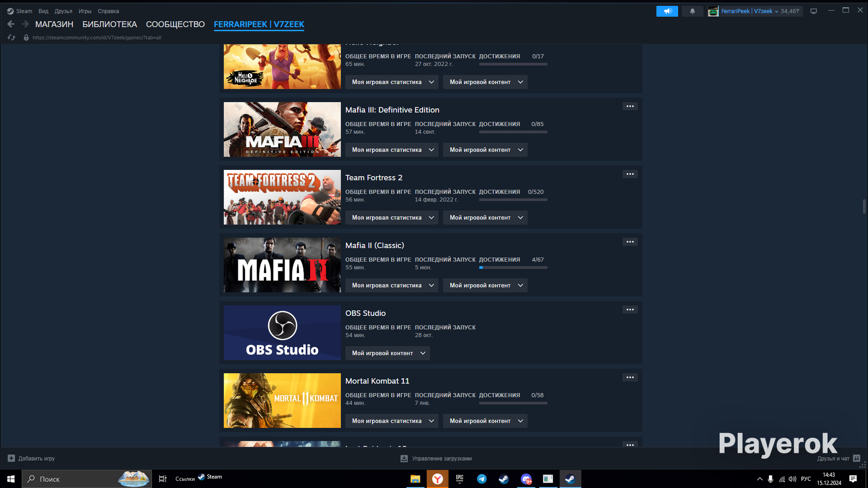Click the Windows taskbar search box
Viewport: 868px width, 488px height.
click(x=87, y=479)
